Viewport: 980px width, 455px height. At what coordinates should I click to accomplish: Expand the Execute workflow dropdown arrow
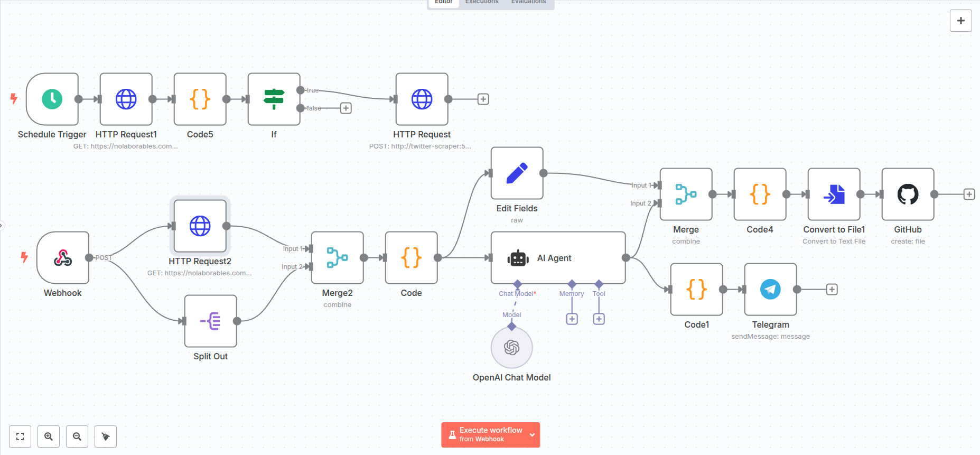click(532, 435)
